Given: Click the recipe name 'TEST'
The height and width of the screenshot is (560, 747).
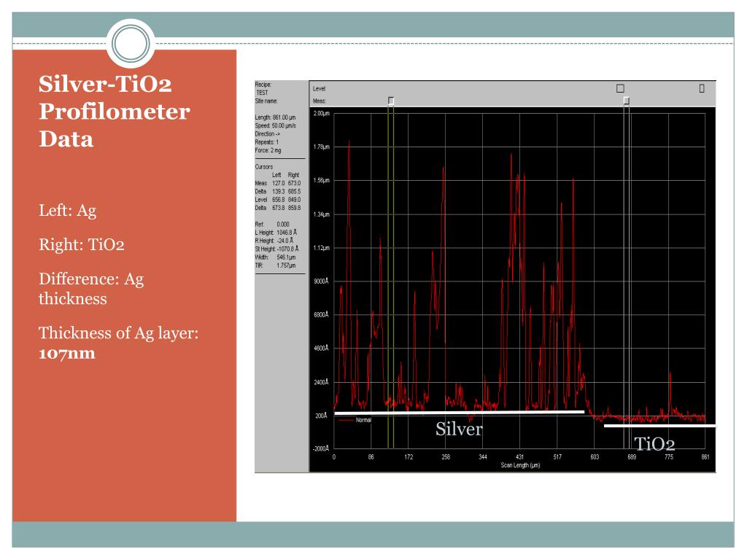Looking at the screenshot, I should click(262, 93).
